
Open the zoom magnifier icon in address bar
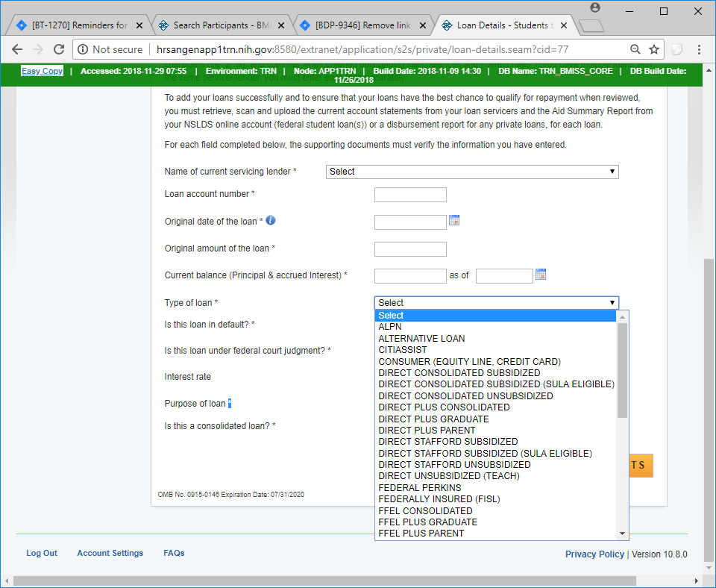[635, 49]
